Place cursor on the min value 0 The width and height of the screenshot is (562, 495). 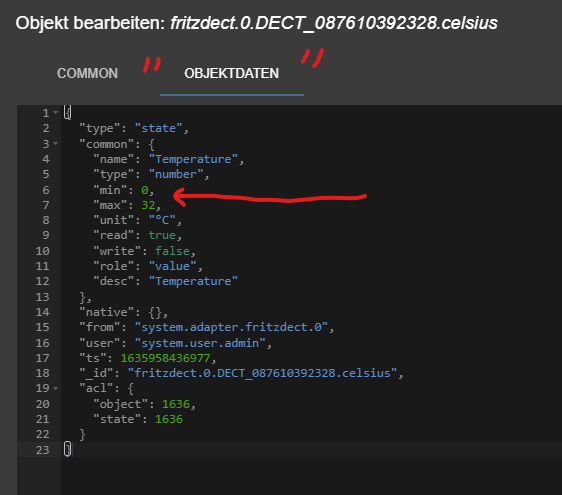[x=145, y=190]
